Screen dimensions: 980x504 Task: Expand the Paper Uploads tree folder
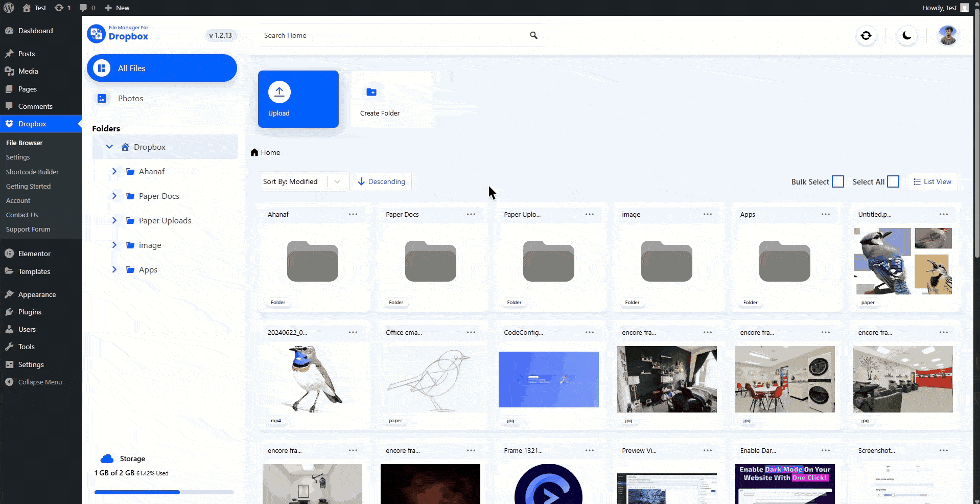[x=114, y=220]
